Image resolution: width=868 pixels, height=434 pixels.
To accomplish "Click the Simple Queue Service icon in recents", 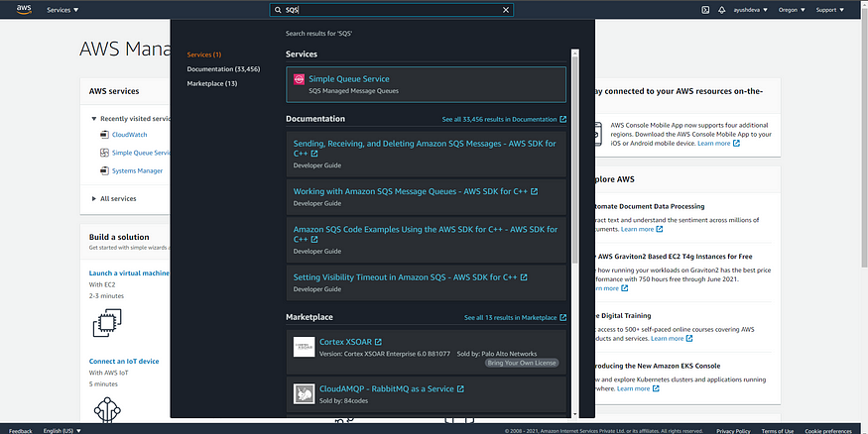I will pyautogui.click(x=104, y=153).
